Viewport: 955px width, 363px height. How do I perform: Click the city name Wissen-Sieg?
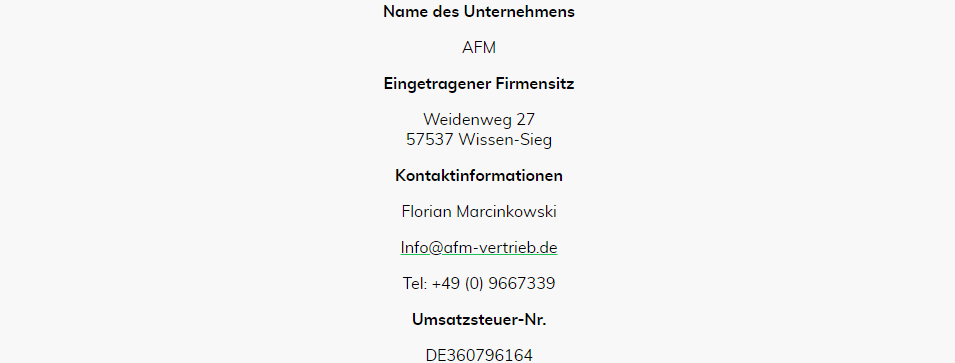(x=505, y=140)
